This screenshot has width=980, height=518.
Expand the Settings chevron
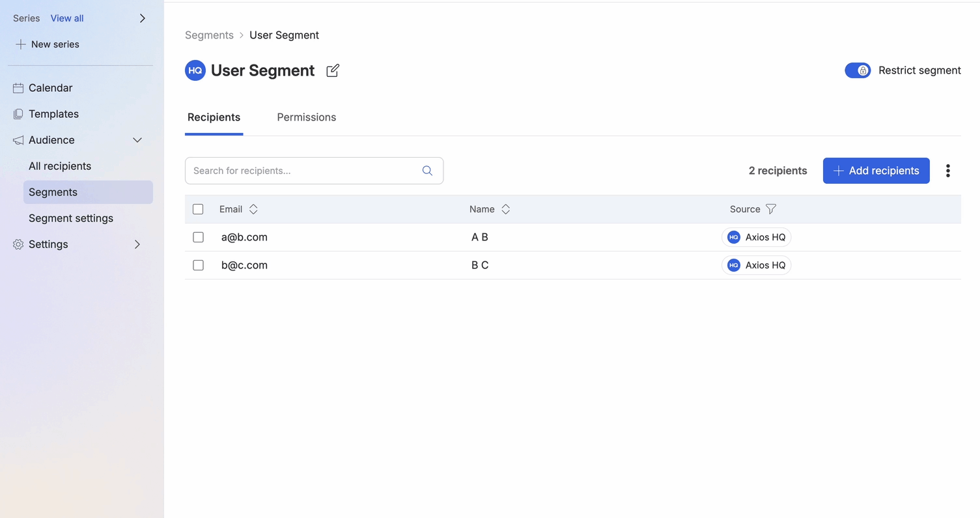point(137,244)
